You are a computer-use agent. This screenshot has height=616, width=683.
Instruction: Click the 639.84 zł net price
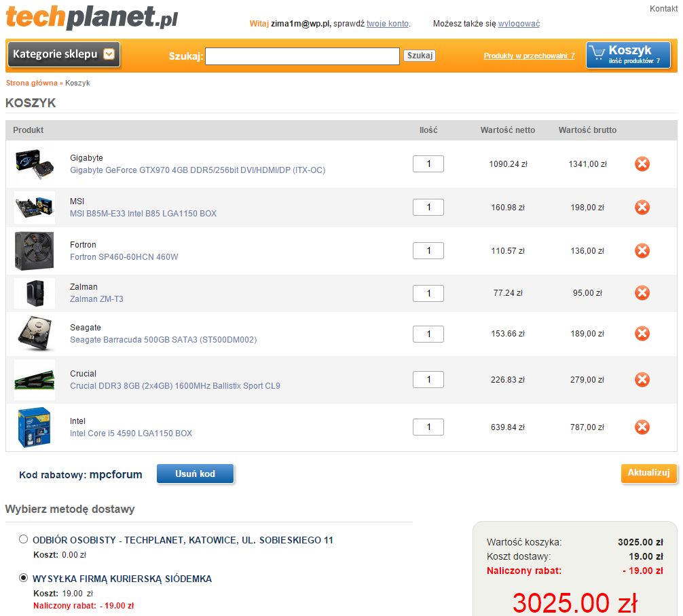pyautogui.click(x=507, y=427)
